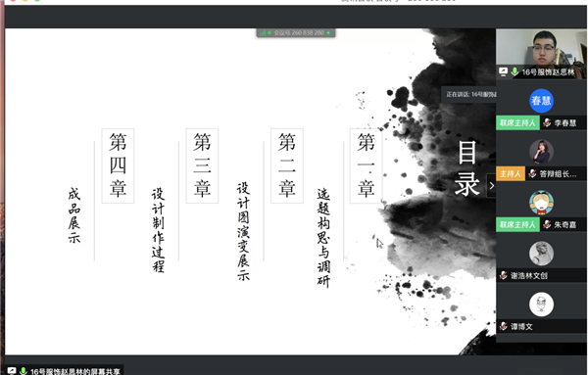Image resolution: width=588 pixels, height=375 pixels.
Task: Click the orange 主持人 host badge
Action: click(511, 174)
